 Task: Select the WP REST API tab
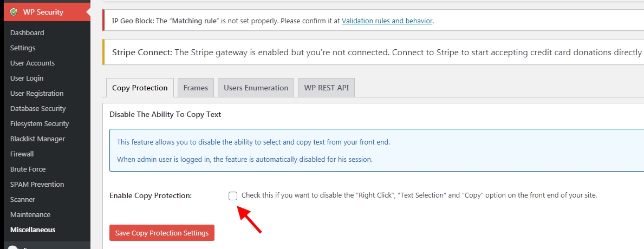click(326, 88)
